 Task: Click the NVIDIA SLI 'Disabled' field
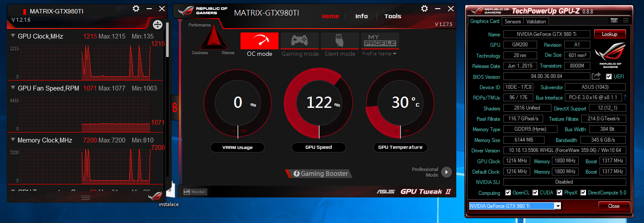(x=564, y=182)
